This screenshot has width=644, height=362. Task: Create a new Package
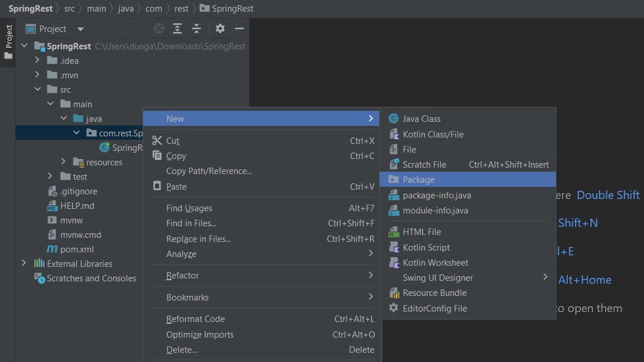[468, 180]
